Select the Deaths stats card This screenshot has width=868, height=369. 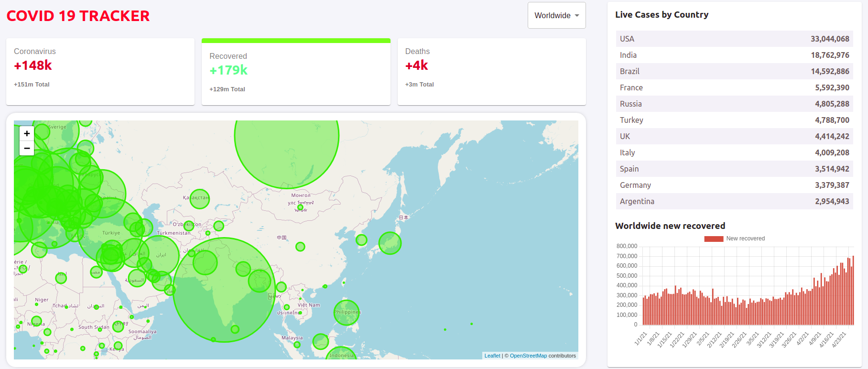(x=491, y=72)
